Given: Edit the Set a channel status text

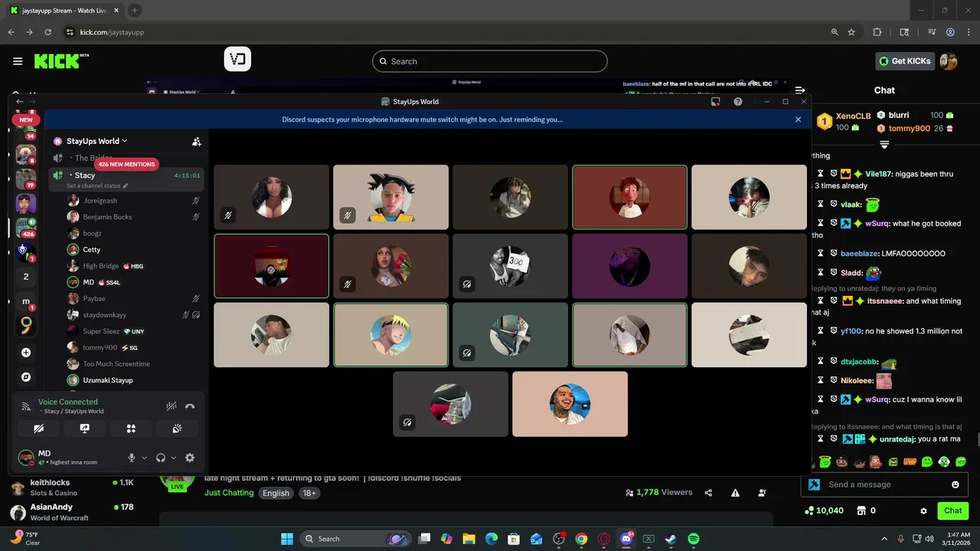Looking at the screenshot, I should (97, 186).
